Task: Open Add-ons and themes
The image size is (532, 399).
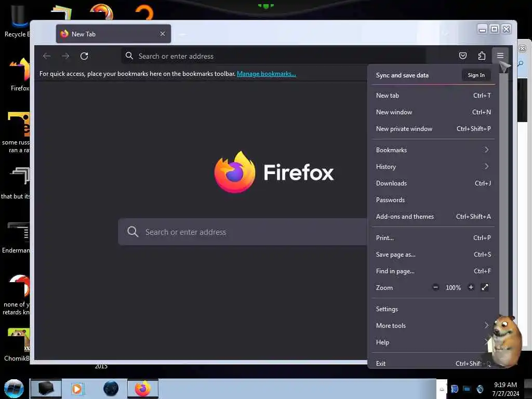Action: click(x=433, y=217)
